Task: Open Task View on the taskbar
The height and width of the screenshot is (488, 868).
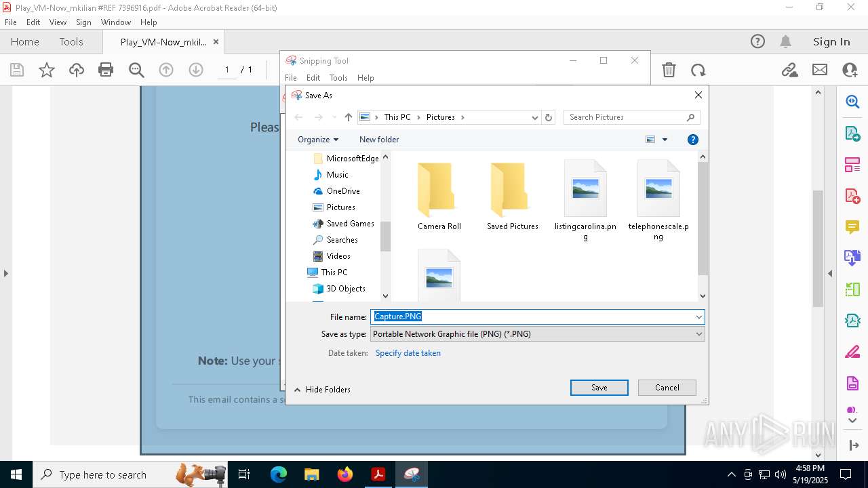Action: 245,474
